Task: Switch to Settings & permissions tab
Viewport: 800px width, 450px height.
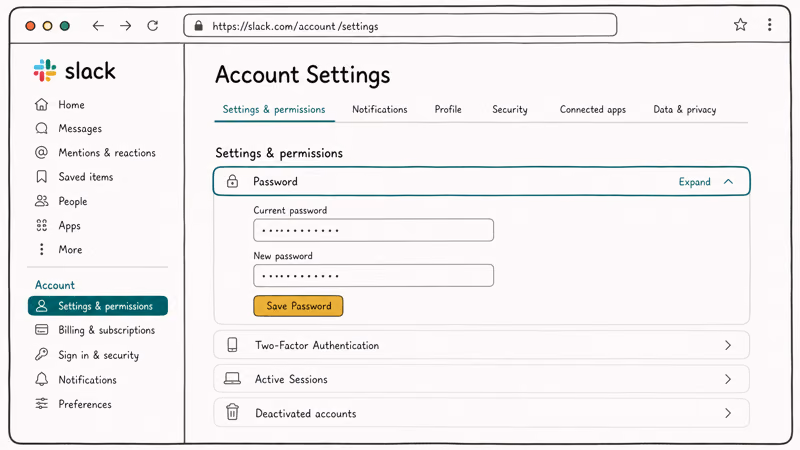Action: [274, 110]
